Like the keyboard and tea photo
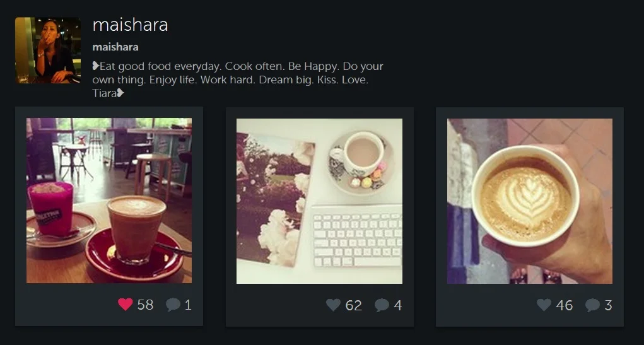Viewport: 644px width, 345px height. 333,305
